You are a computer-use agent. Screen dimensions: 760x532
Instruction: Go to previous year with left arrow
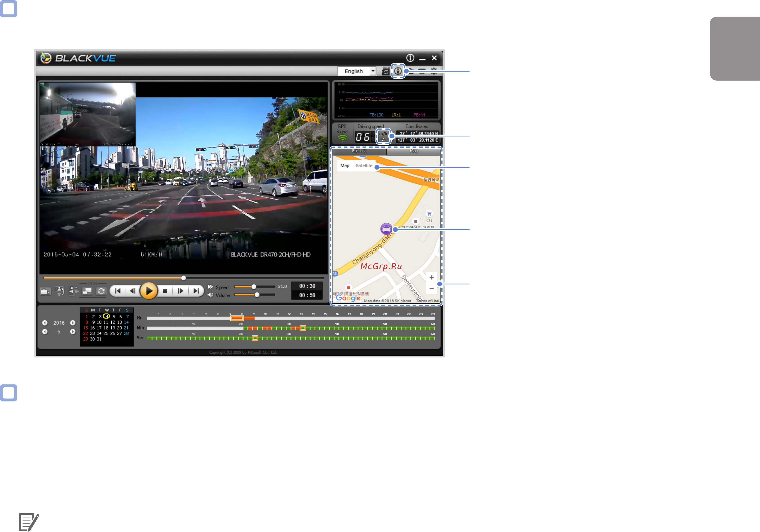click(x=45, y=323)
